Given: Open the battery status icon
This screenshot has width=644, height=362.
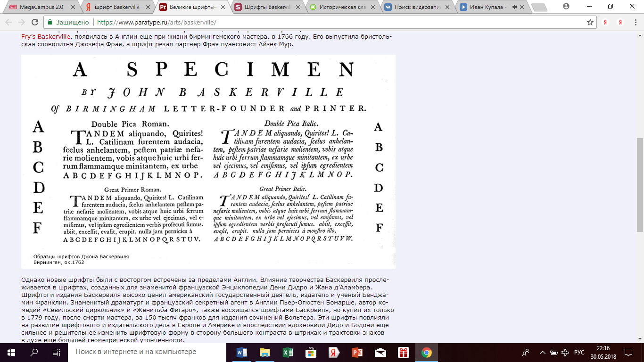Looking at the screenshot, I should pos(553,352).
